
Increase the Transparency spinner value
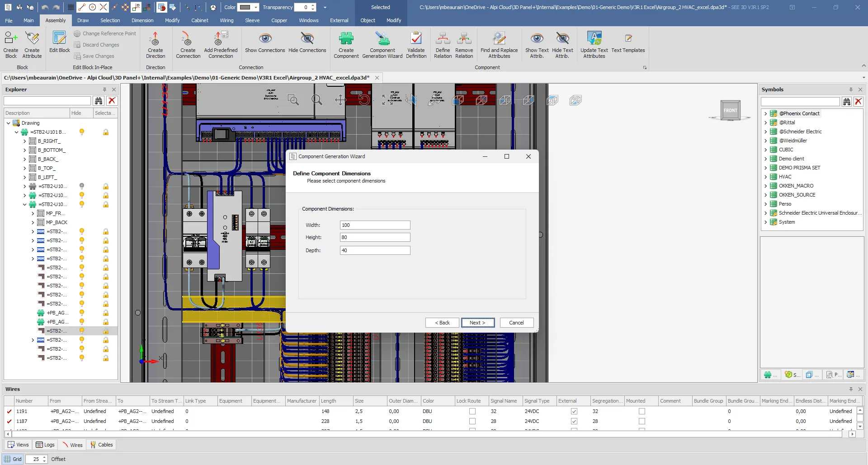click(x=313, y=5)
